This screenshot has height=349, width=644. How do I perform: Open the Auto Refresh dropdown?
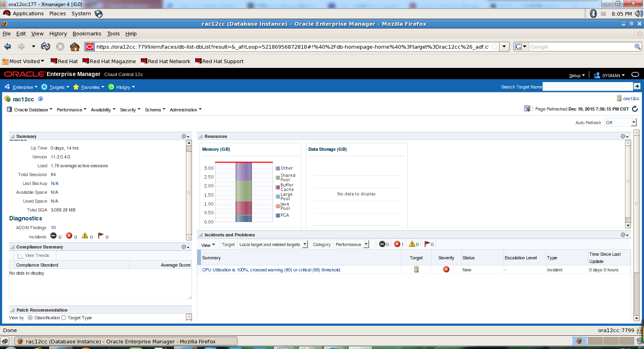[620, 123]
